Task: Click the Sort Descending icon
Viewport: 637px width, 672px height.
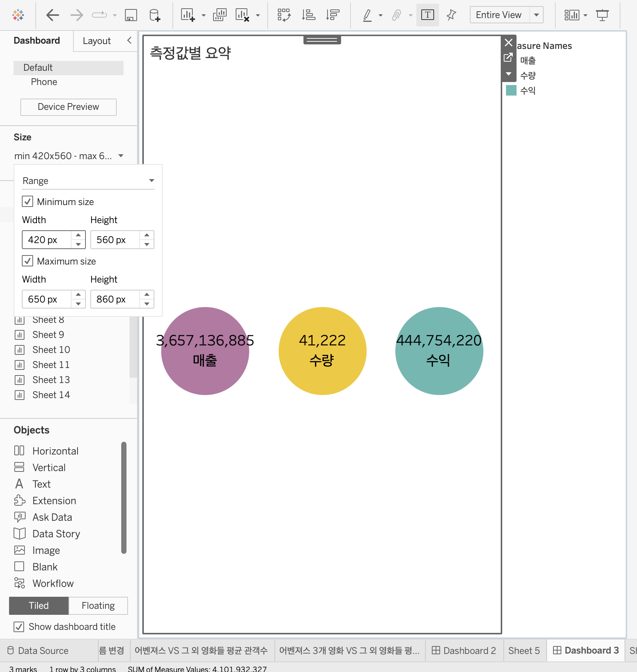Action: point(333,15)
